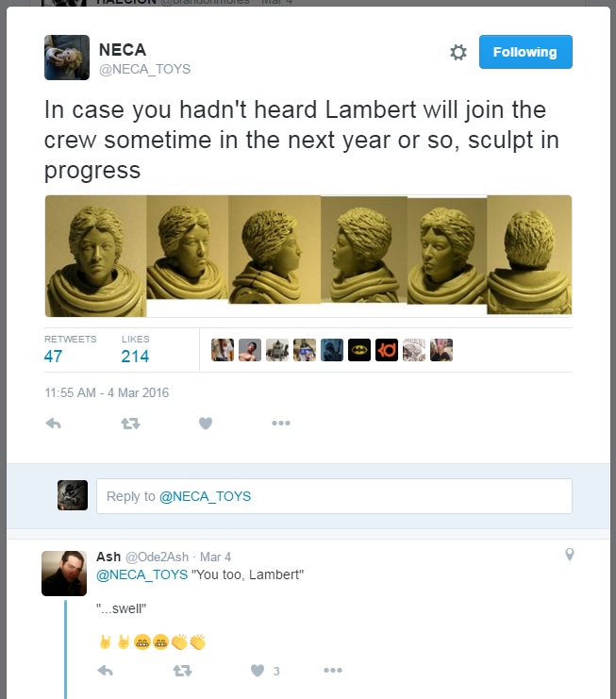Click the Reply to @NECA_TOYS input field

(334, 496)
